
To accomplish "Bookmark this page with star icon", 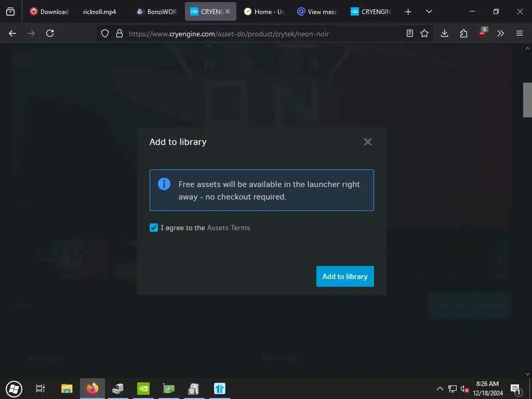I will (x=424, y=33).
